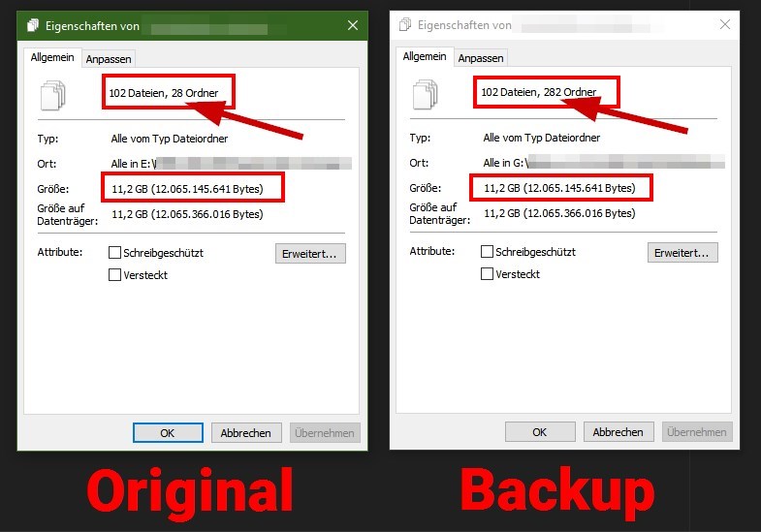Switch to Anpassen tab in Backup dialog
This screenshot has width=761, height=532.
(x=481, y=58)
